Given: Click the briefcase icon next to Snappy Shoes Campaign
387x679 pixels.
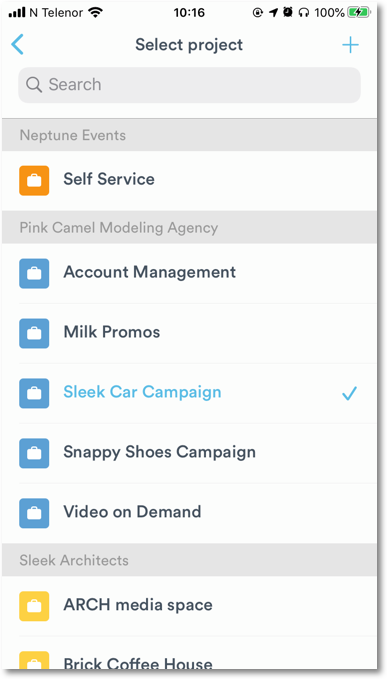Looking at the screenshot, I should coord(34,453).
